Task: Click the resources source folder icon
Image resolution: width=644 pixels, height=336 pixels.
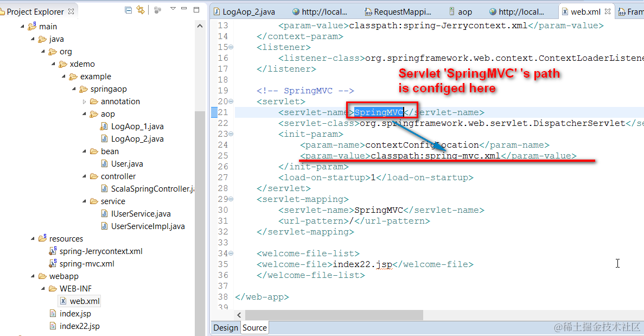Action: coord(43,238)
